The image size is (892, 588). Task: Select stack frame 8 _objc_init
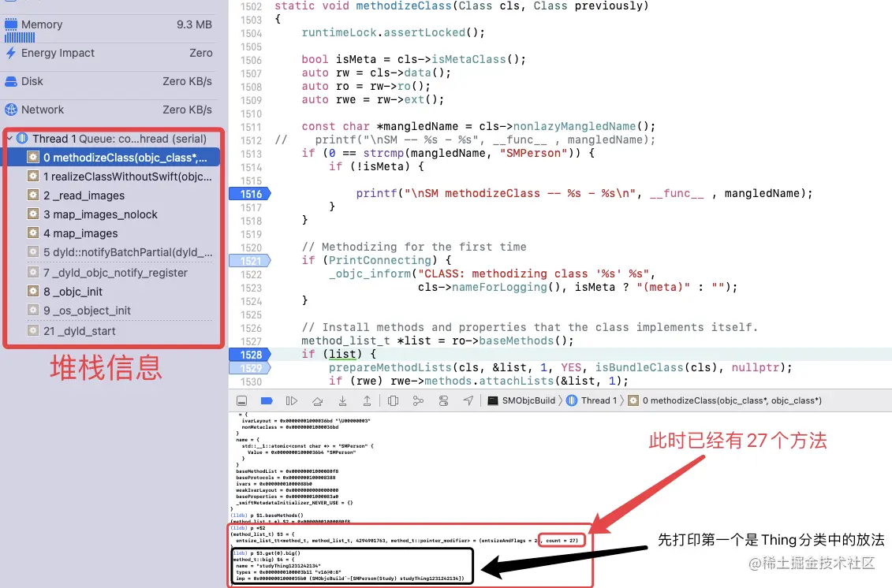click(114, 292)
